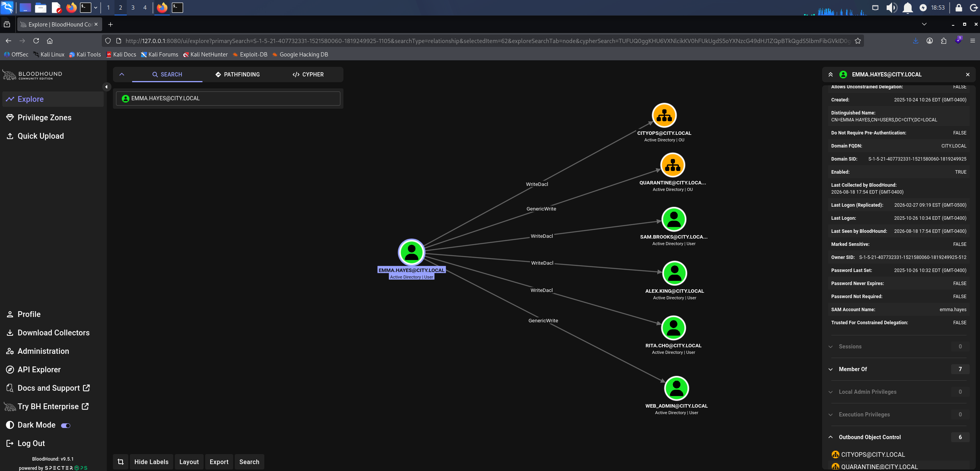Click the EMMA.HAYES source user node
980x471 pixels.
tap(411, 252)
